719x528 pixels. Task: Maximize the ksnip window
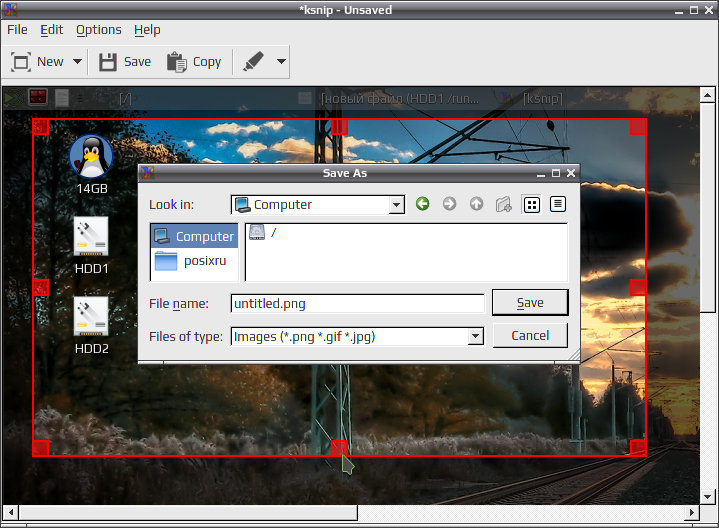point(694,10)
